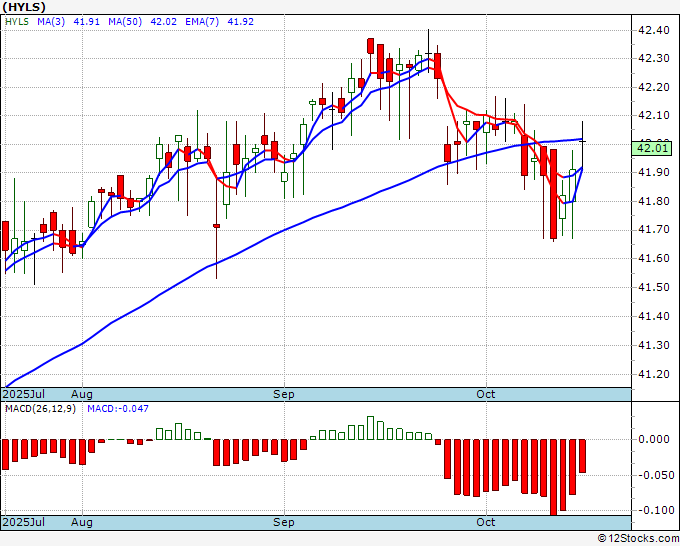Viewport: 680px width, 546px height.
Task: Click the 2025Jul label on price chart axis
Action: pyautogui.click(x=23, y=394)
